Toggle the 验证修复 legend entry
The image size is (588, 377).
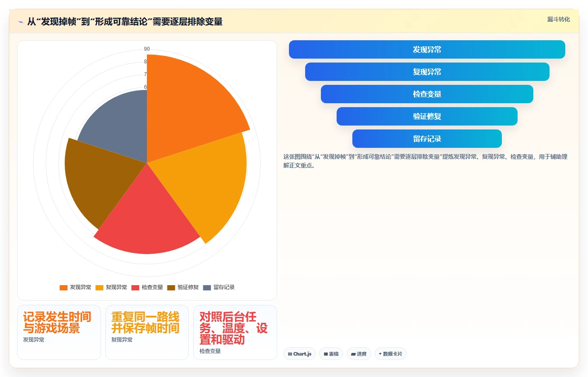(x=183, y=287)
